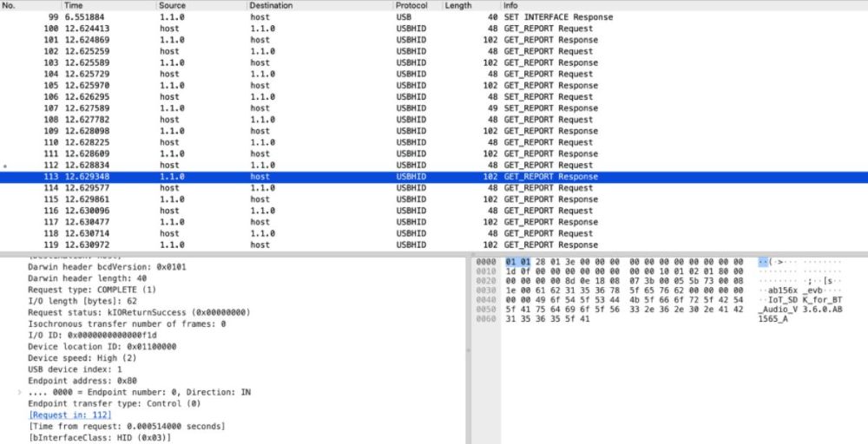Select packet number 109 row

click(434, 131)
